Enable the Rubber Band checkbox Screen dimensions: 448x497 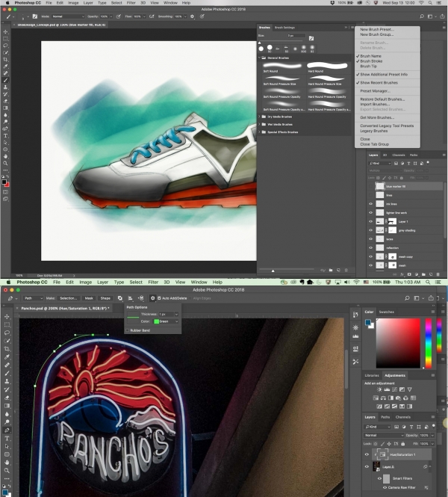[x=128, y=330]
